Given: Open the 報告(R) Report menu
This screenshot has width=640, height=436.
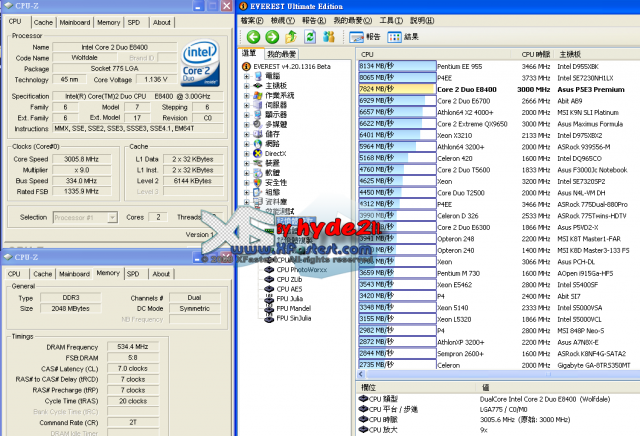Looking at the screenshot, I should pos(314,20).
